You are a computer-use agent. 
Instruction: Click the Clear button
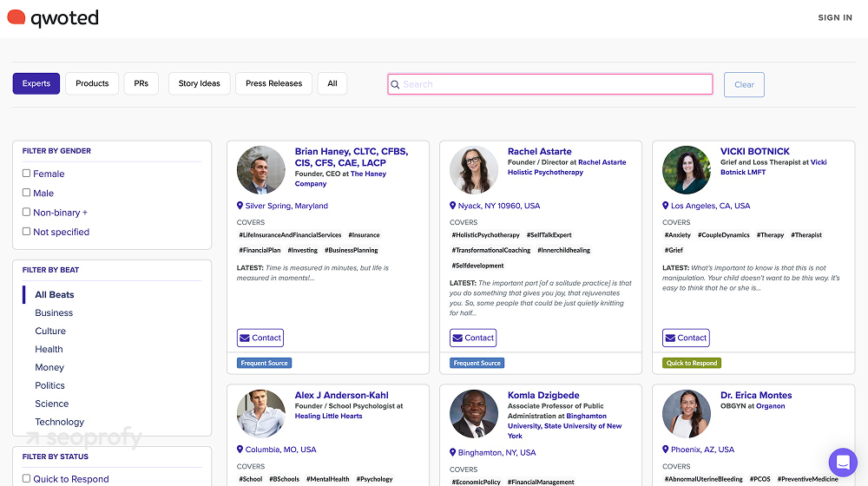(744, 85)
